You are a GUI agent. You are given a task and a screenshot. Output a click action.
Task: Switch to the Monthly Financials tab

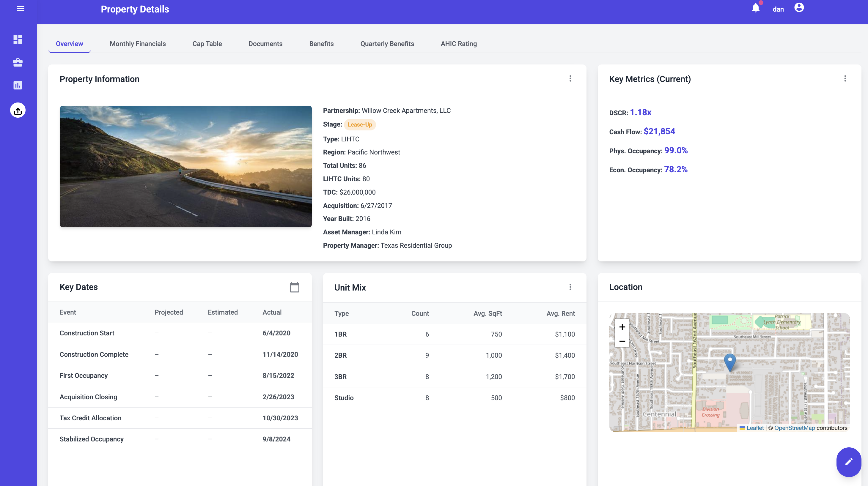(137, 44)
